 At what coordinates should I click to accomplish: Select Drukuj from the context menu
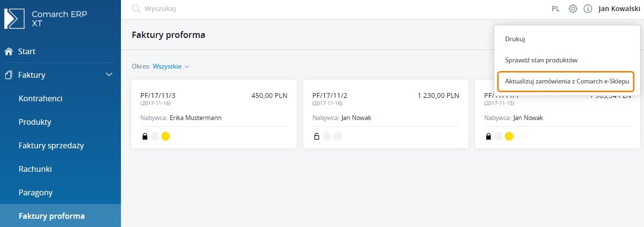point(515,39)
